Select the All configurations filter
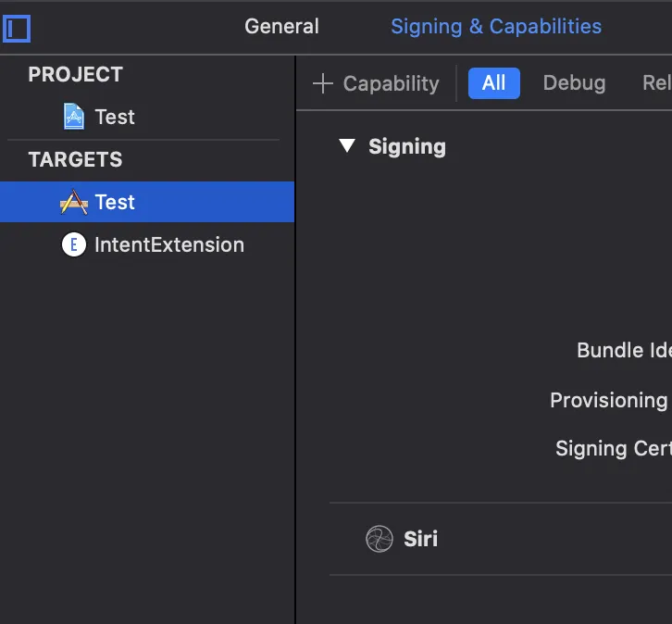This screenshot has height=624, width=672. pyautogui.click(x=493, y=83)
